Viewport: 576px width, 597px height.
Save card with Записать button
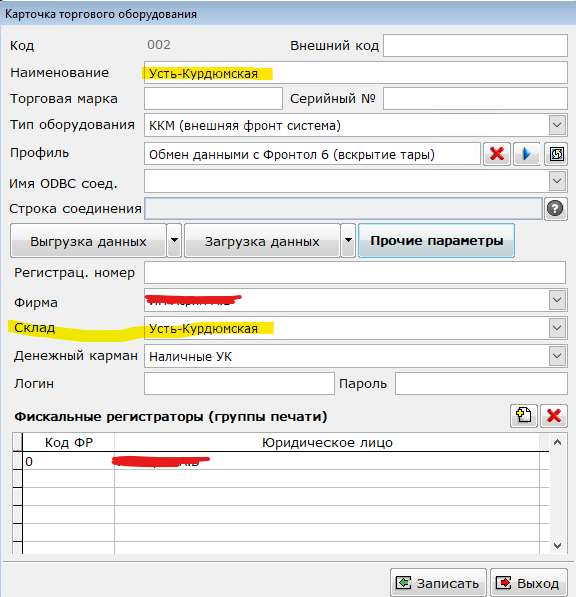pos(438,583)
